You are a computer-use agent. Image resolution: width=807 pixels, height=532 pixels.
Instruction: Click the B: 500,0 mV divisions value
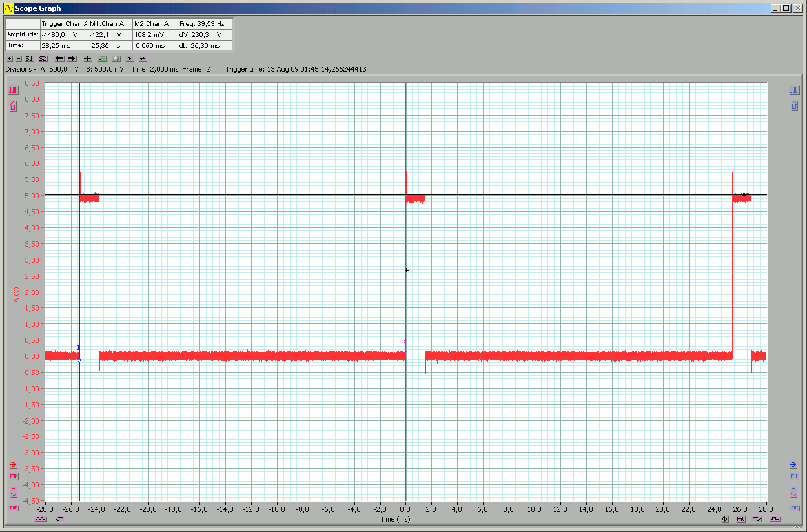[105, 69]
